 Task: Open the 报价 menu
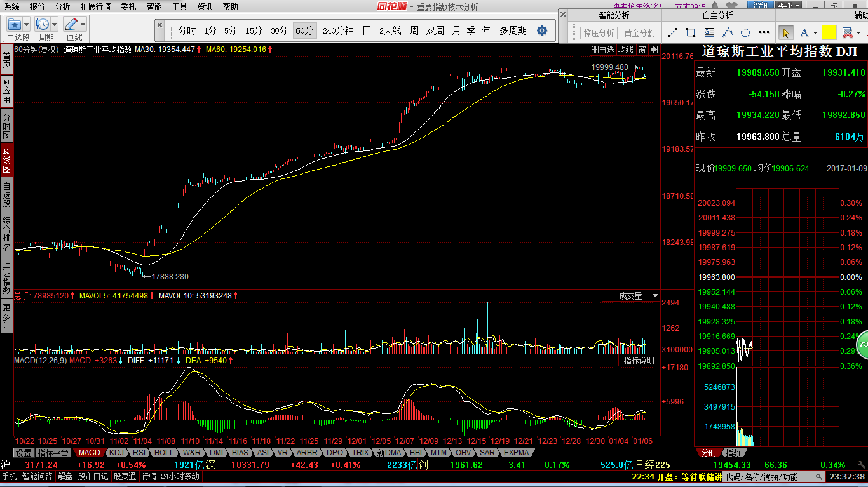click(x=37, y=6)
